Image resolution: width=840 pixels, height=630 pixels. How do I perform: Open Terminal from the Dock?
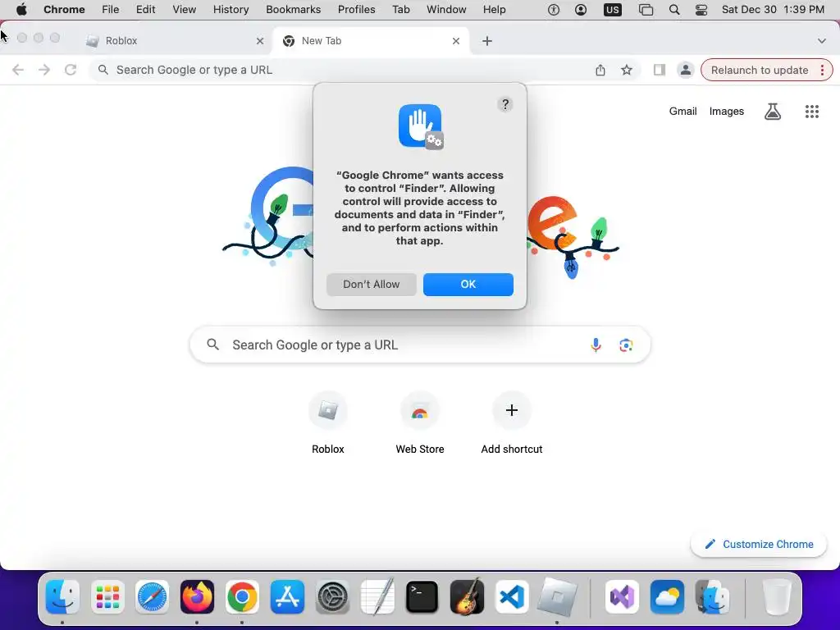coord(422,596)
